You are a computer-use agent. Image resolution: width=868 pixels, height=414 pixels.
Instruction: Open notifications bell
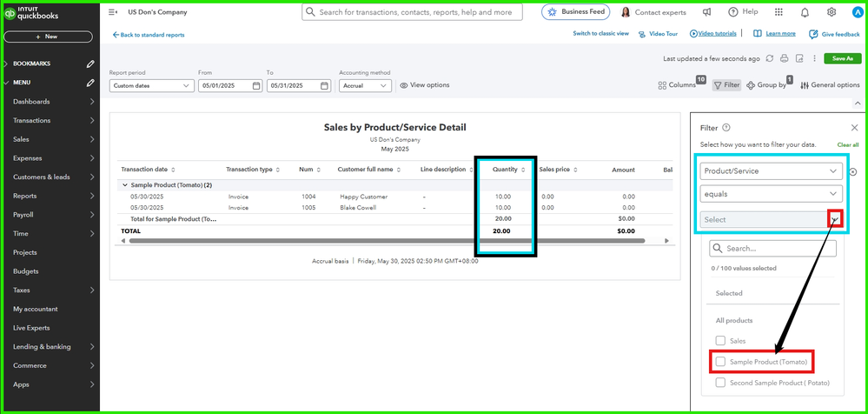coord(805,12)
